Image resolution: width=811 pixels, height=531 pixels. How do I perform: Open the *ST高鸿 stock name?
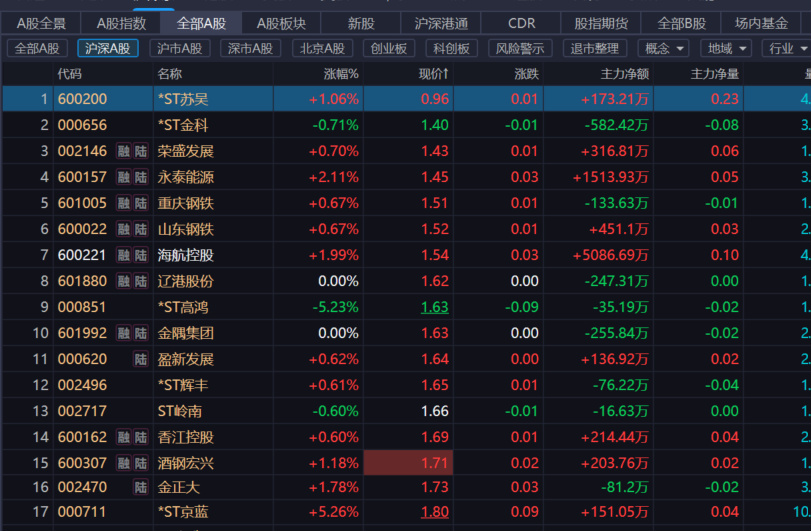point(183,307)
